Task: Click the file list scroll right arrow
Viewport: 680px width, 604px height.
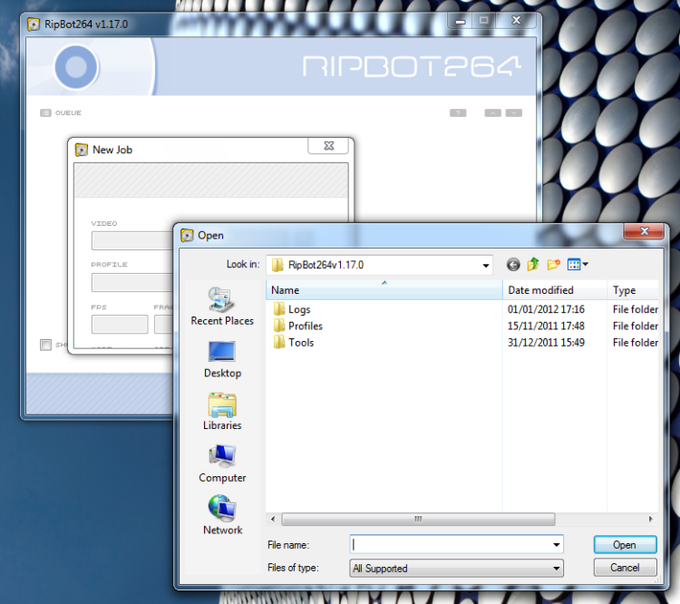Action: [x=651, y=519]
